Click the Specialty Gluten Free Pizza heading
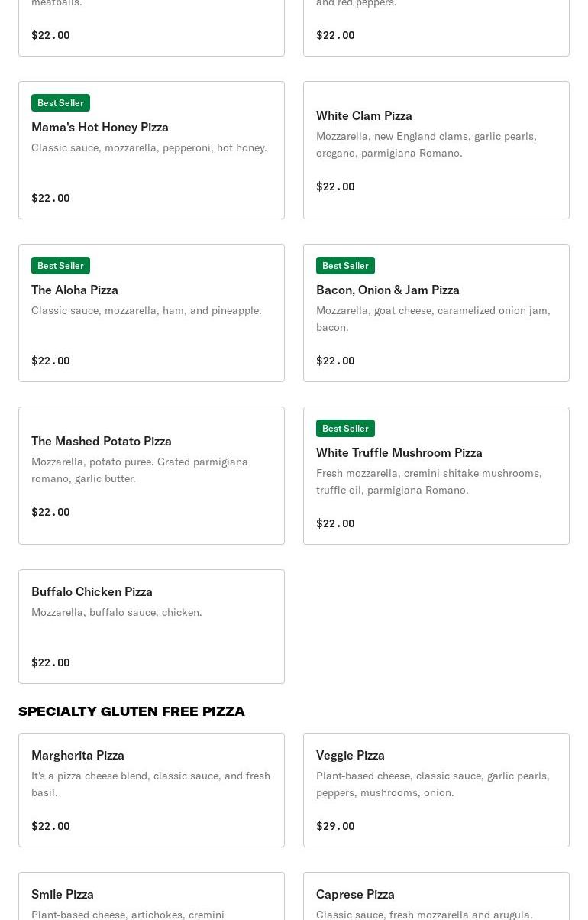The width and height of the screenshot is (588, 920). click(131, 711)
